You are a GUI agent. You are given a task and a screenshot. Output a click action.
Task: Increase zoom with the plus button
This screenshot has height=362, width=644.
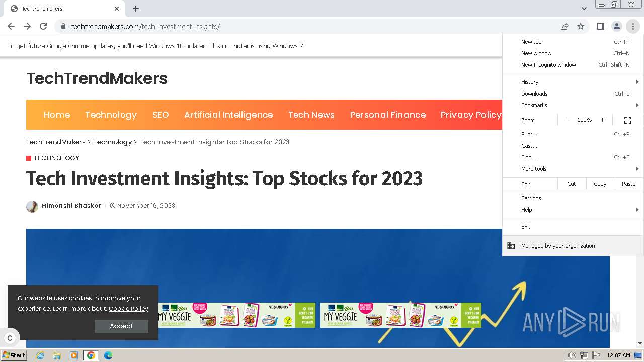click(x=602, y=120)
